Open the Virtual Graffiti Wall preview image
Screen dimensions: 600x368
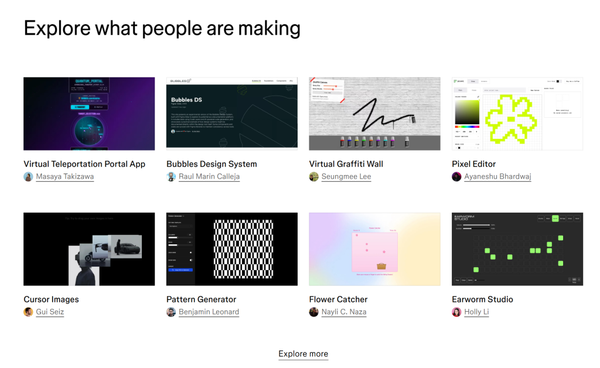tap(375, 114)
